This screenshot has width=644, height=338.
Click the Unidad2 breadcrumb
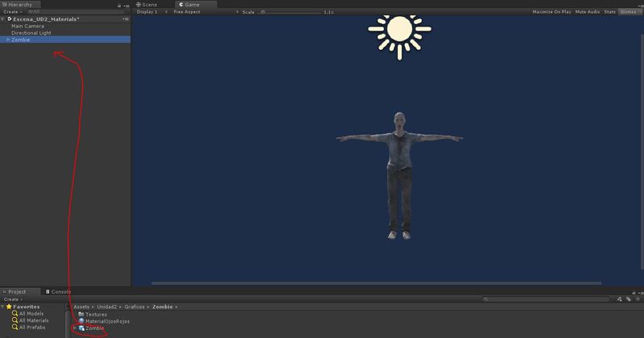(x=107, y=307)
